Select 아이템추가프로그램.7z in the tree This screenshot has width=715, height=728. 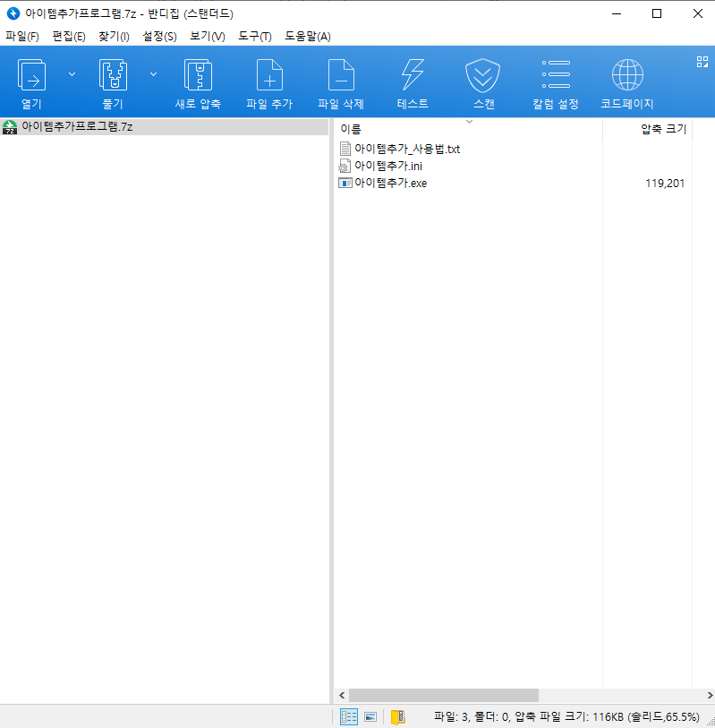77,127
